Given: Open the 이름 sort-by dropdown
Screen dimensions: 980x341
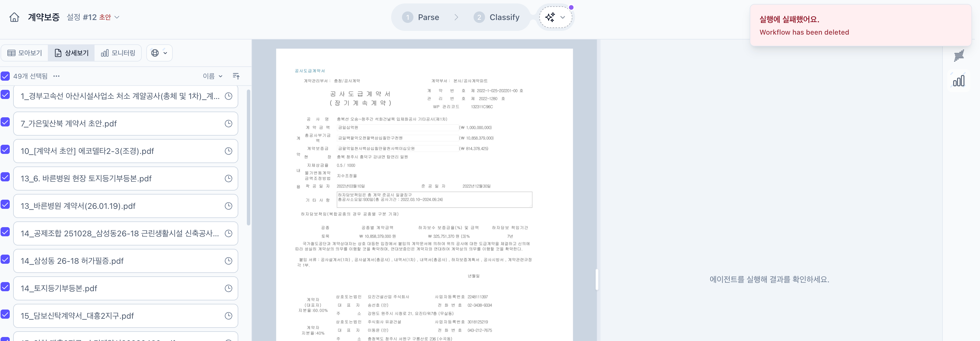Looking at the screenshot, I should (x=213, y=76).
